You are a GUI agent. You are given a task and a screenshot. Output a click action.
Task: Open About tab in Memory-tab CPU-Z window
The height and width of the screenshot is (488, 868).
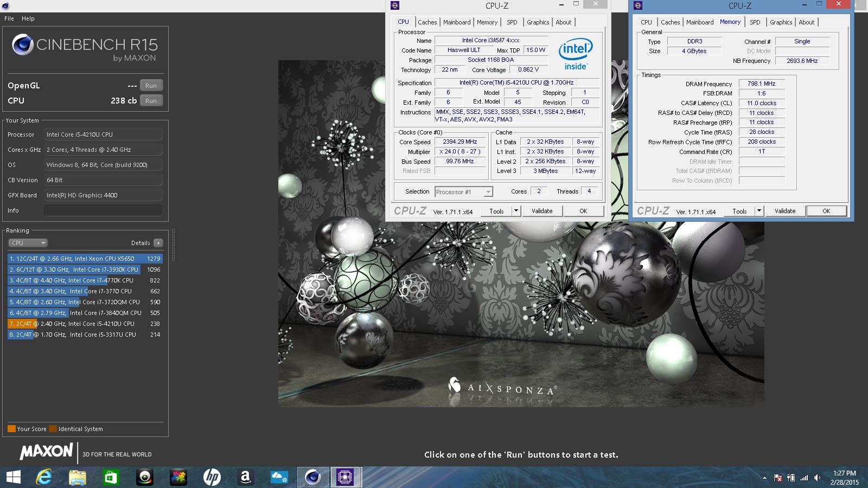click(807, 22)
